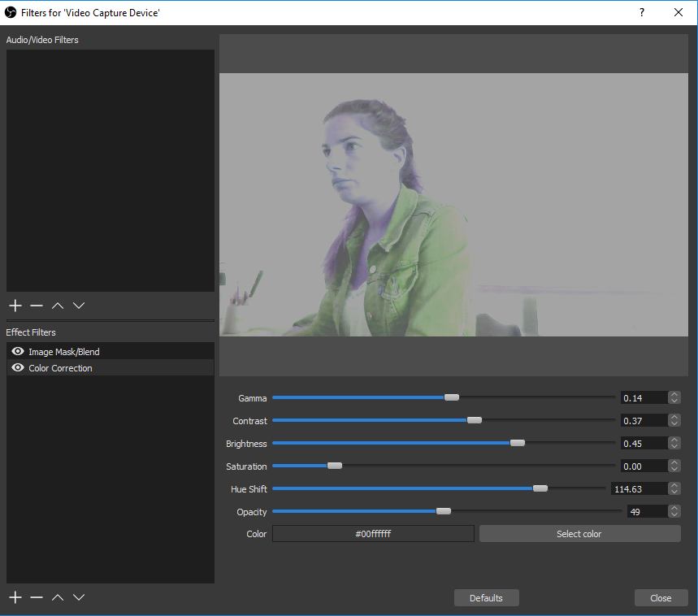
Task: Move audio/video filter up
Action: click(x=58, y=306)
